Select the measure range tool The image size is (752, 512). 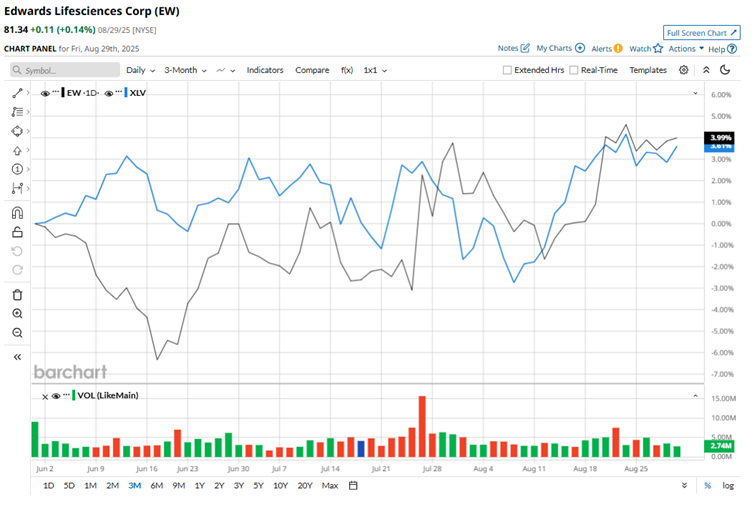pyautogui.click(x=17, y=188)
